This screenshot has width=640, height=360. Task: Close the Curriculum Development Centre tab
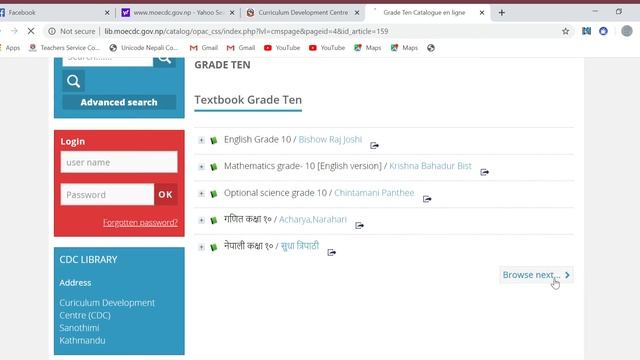(x=357, y=13)
